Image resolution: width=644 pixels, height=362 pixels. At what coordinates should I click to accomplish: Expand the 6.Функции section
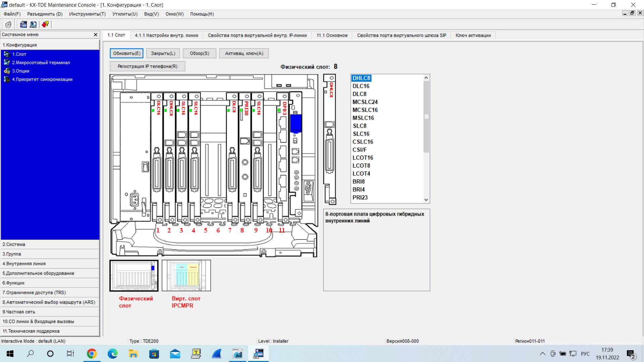click(x=50, y=283)
